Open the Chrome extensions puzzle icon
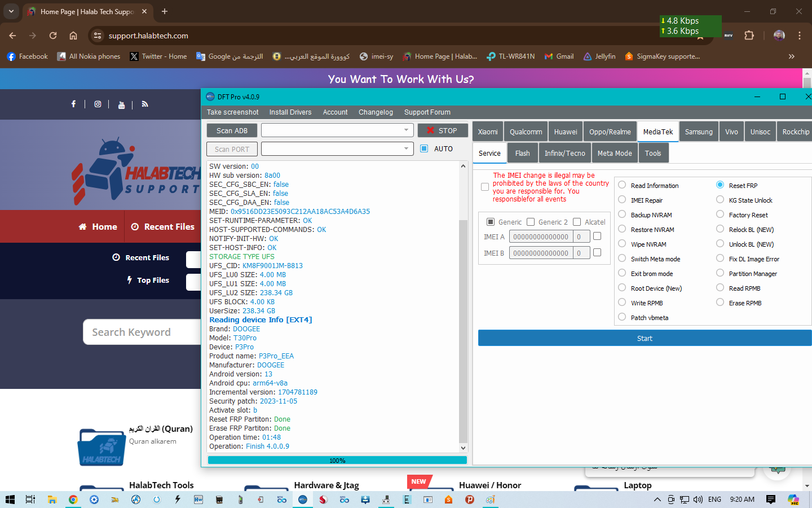This screenshot has height=508, width=812. (749, 36)
